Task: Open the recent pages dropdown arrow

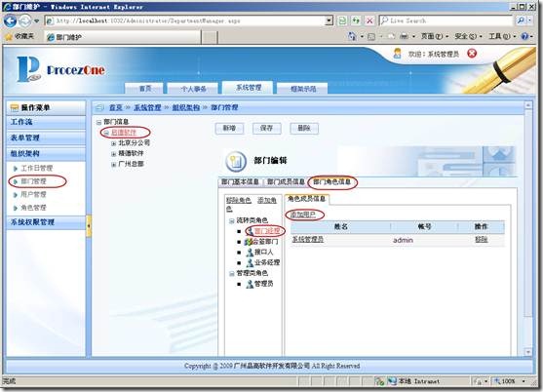Action: [x=36, y=21]
